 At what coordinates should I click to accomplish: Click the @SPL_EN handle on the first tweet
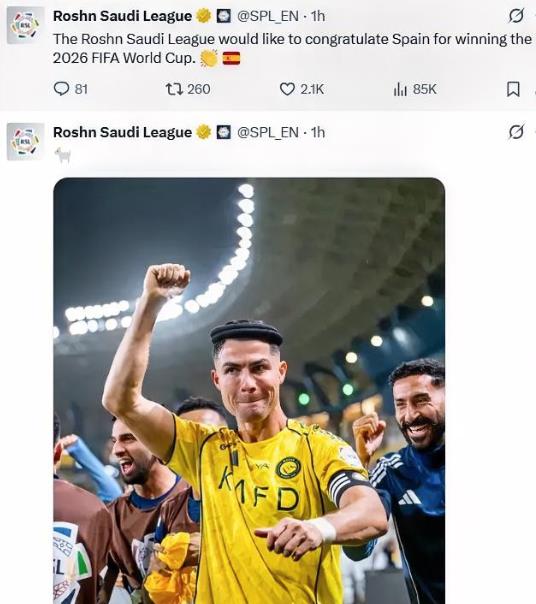coord(267,16)
